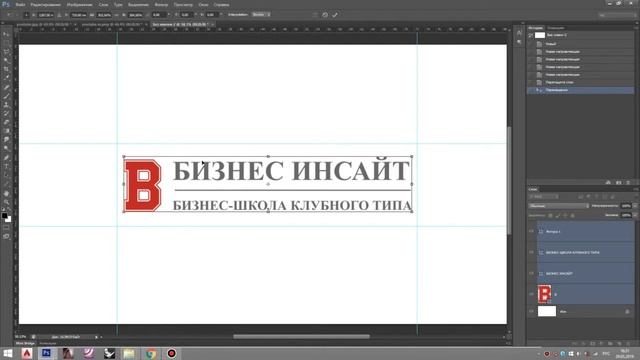Create a new layer in Layers panel
640x360 pixels.
[x=620, y=344]
